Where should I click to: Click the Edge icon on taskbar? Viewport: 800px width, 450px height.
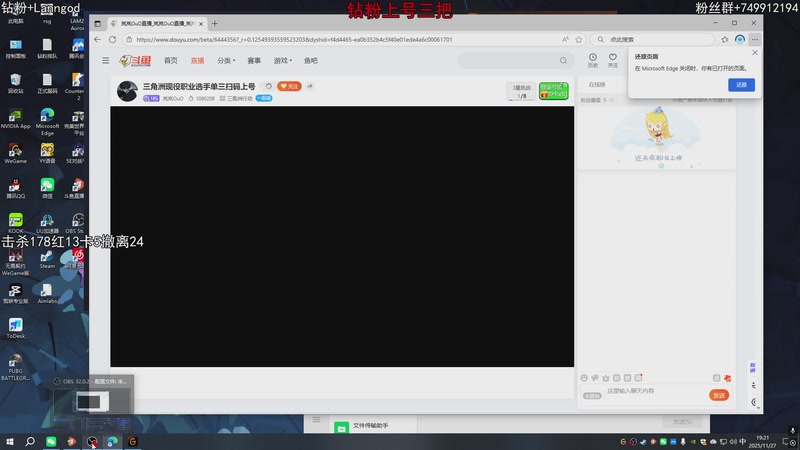click(112, 441)
